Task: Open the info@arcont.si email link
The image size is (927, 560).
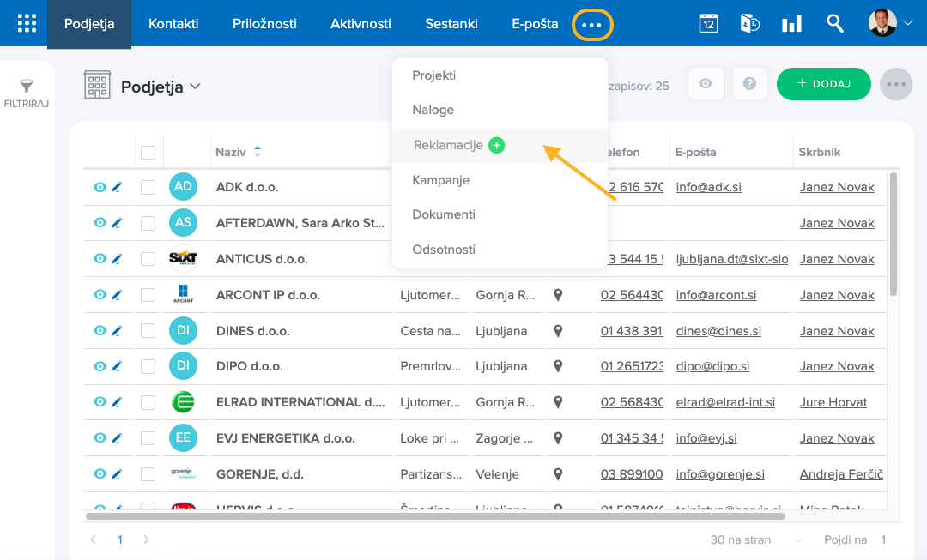Action: (716, 295)
